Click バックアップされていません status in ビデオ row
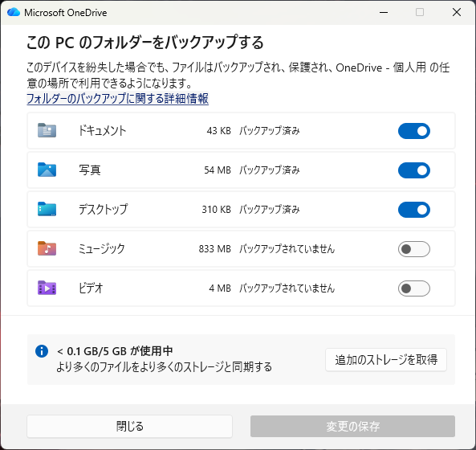 [x=287, y=288]
